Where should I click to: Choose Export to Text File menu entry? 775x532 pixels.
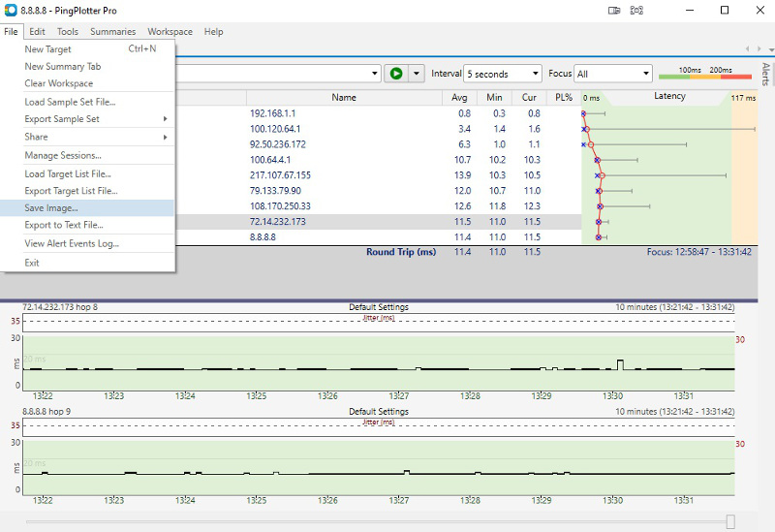64,225
